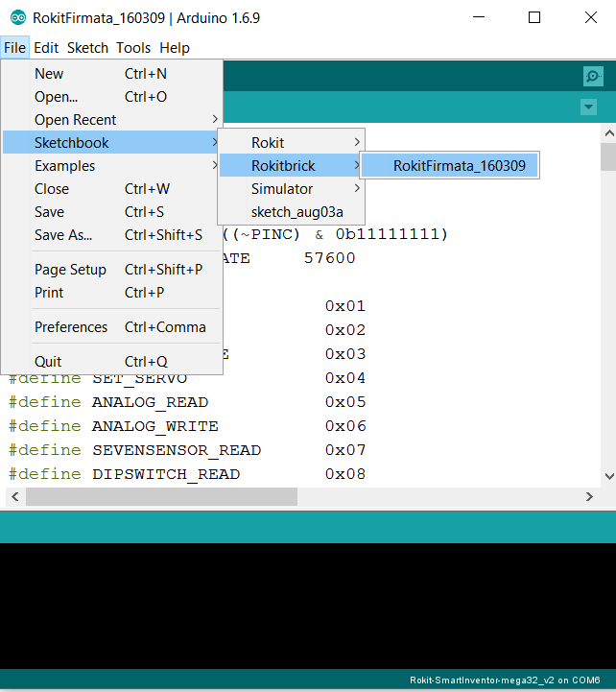Click the DIPSWITCH_READ define line
The image size is (616, 692).
click(187, 474)
